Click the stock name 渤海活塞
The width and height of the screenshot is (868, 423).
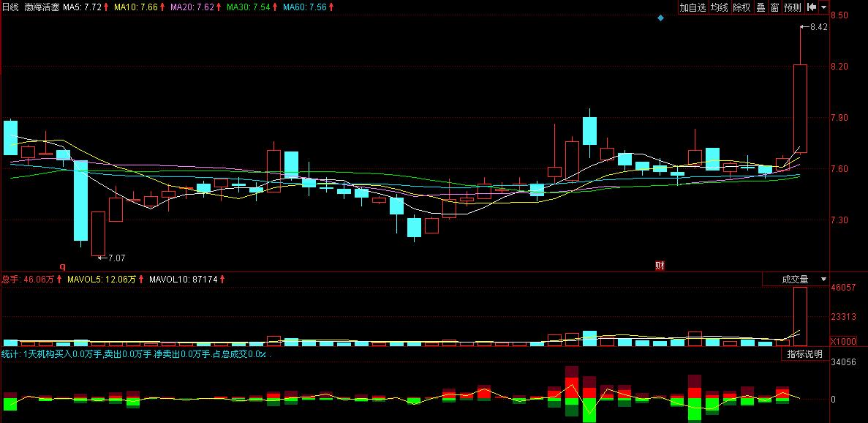(42, 7)
